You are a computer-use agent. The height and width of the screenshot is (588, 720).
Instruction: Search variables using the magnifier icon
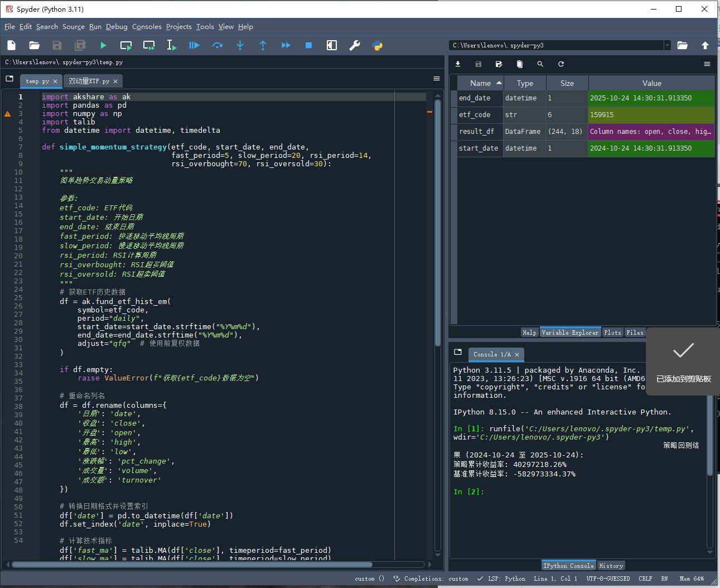(x=540, y=64)
